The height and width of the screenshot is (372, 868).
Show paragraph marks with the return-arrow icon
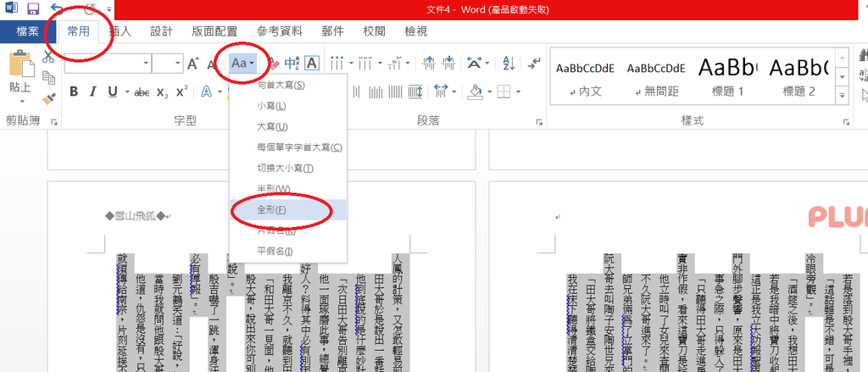(534, 64)
